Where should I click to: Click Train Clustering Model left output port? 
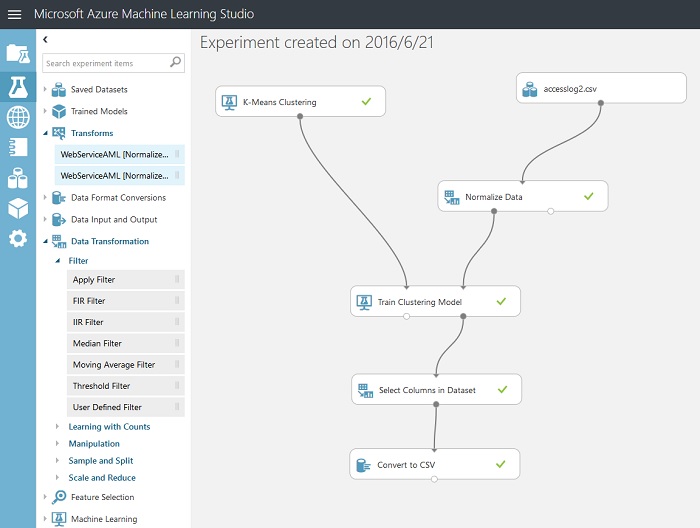click(x=406, y=316)
